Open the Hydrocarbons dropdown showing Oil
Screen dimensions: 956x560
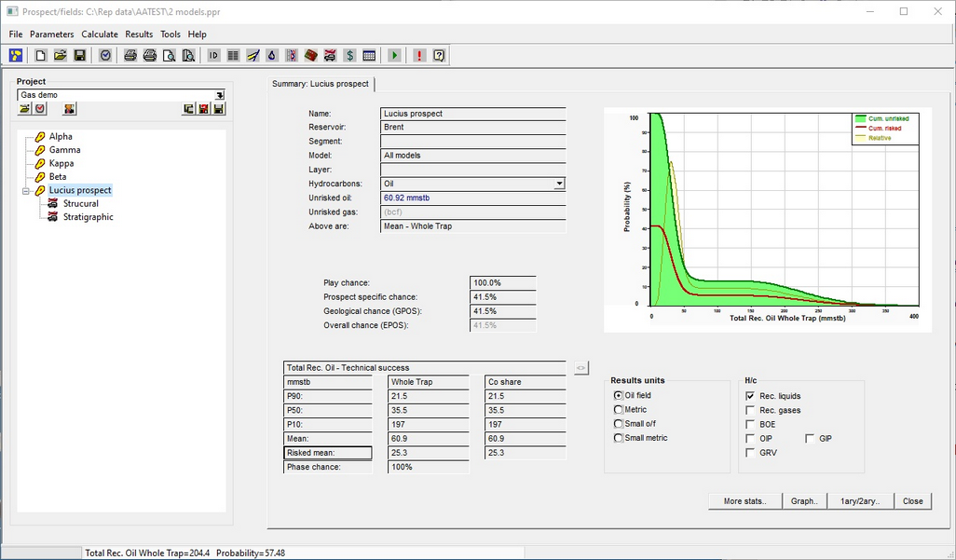point(559,184)
